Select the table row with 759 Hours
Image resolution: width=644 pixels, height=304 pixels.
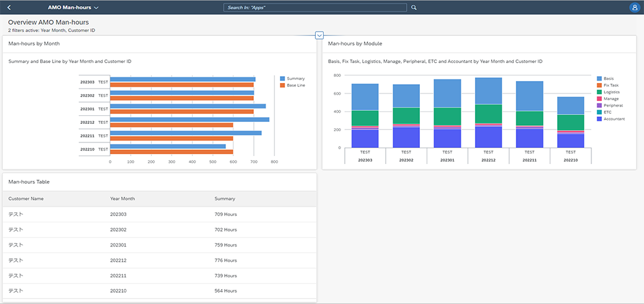click(159, 245)
